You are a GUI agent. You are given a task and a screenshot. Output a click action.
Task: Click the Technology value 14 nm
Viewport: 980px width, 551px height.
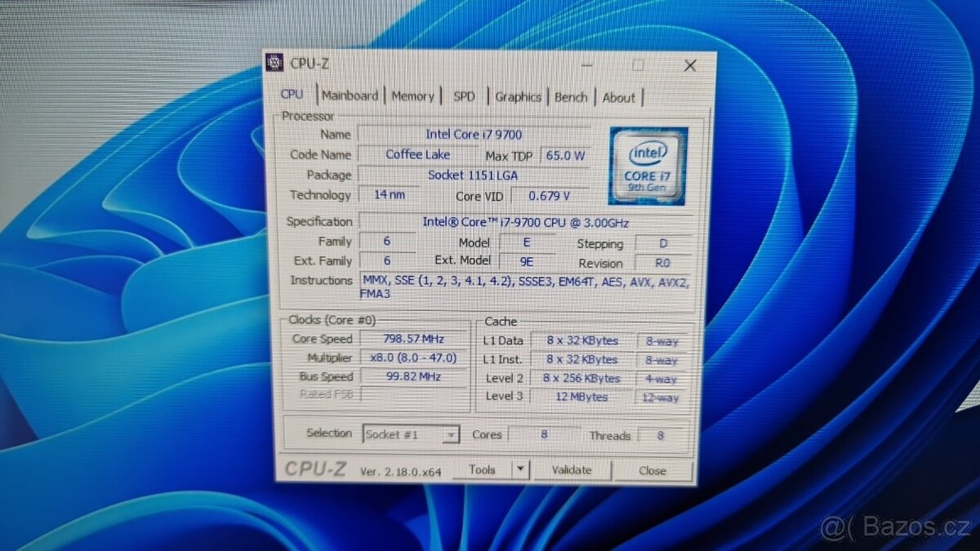(x=389, y=194)
